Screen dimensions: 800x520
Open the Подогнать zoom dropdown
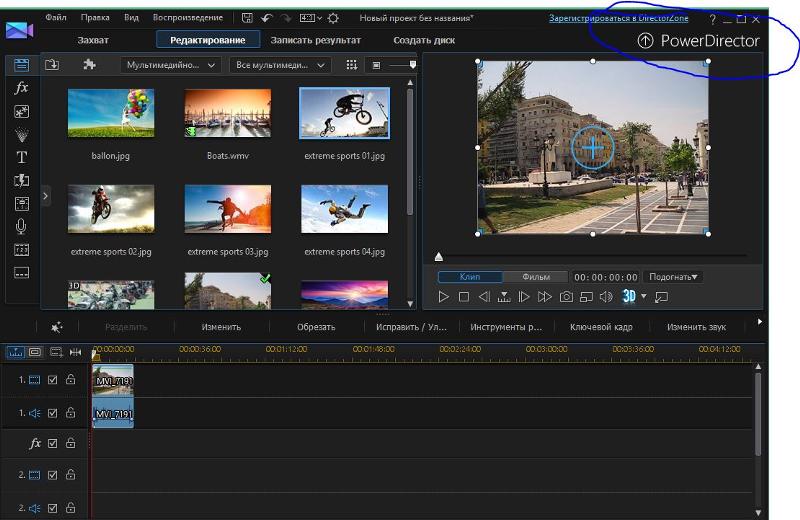pyautogui.click(x=673, y=277)
